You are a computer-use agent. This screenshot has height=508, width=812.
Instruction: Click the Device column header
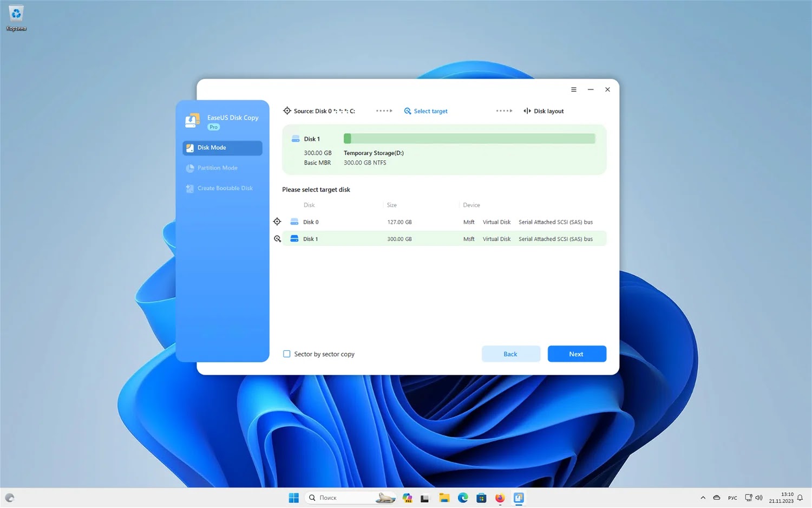click(472, 205)
